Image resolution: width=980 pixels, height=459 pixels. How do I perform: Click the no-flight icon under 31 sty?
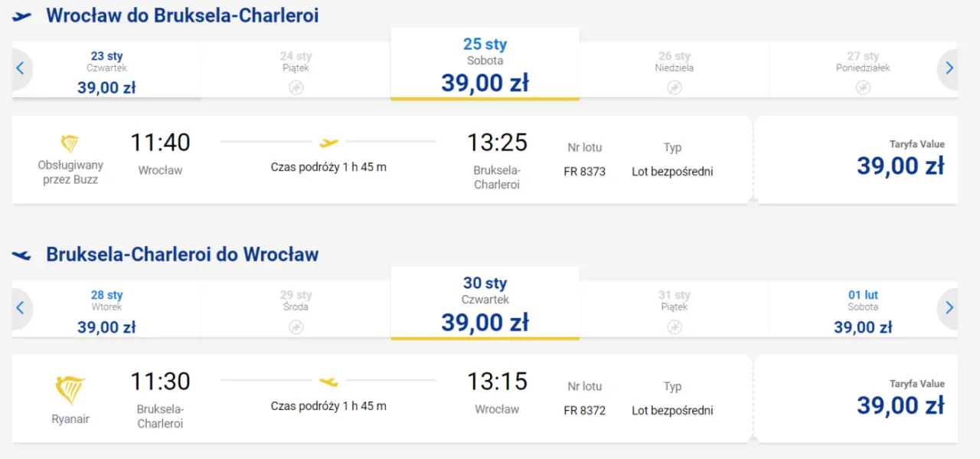[x=675, y=327]
